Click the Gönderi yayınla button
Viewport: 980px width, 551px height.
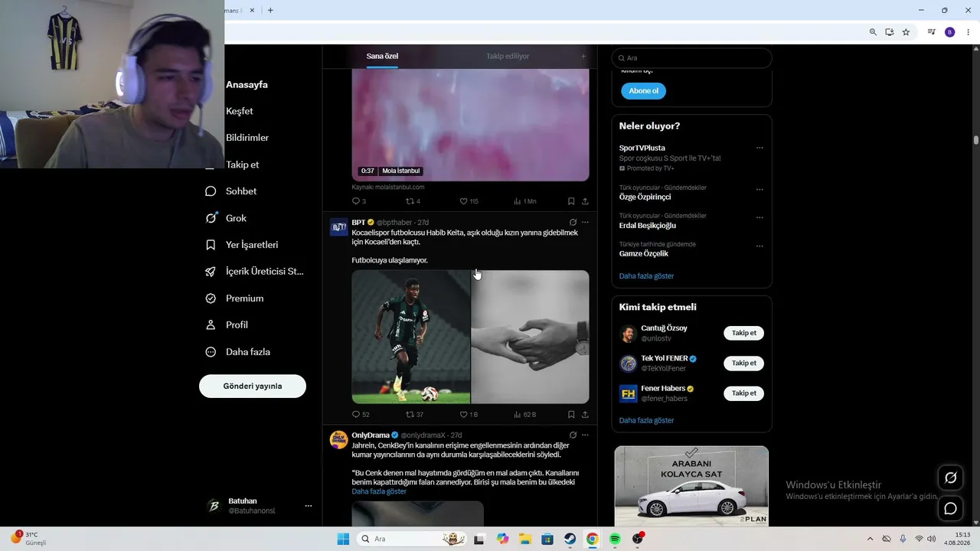253,386
